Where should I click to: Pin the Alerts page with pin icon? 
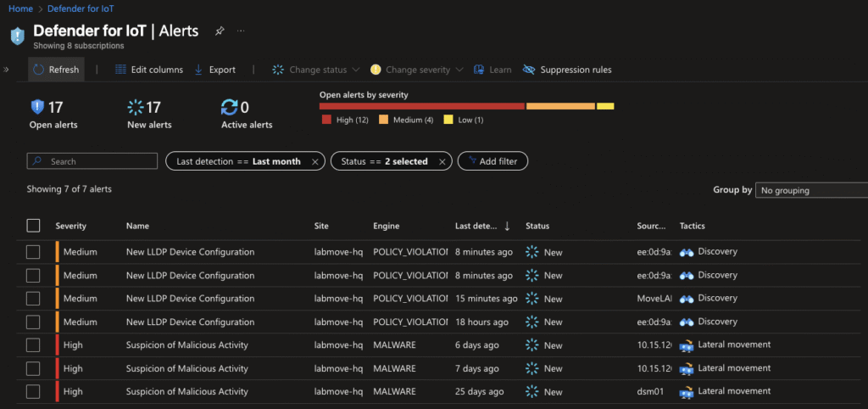[220, 31]
